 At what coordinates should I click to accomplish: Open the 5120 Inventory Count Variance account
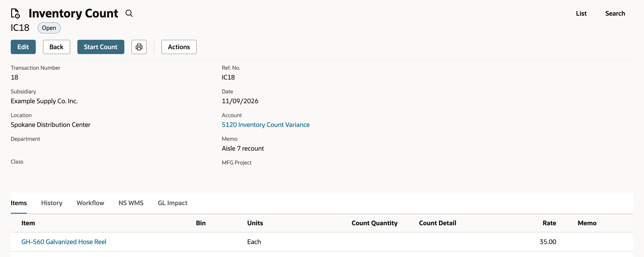pyautogui.click(x=265, y=125)
